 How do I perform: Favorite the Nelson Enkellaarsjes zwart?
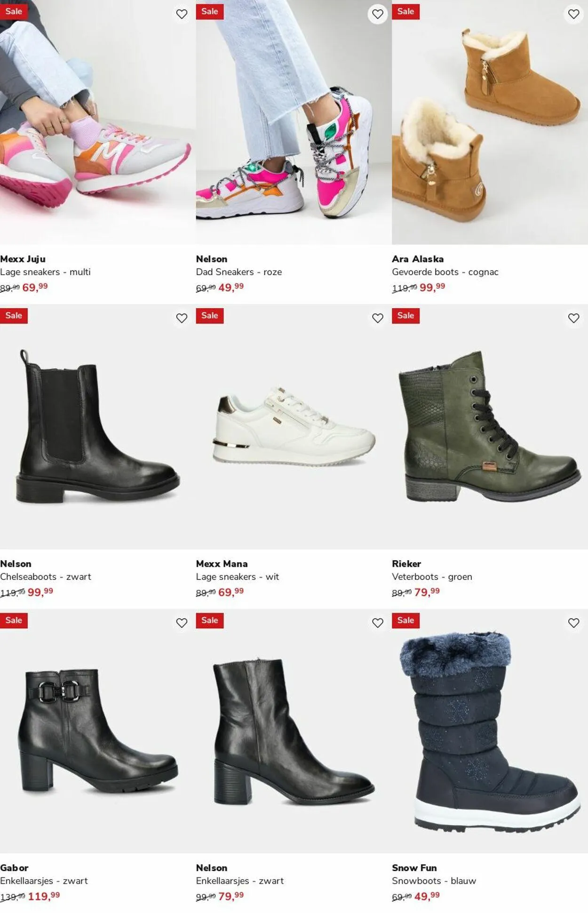pyautogui.click(x=378, y=623)
